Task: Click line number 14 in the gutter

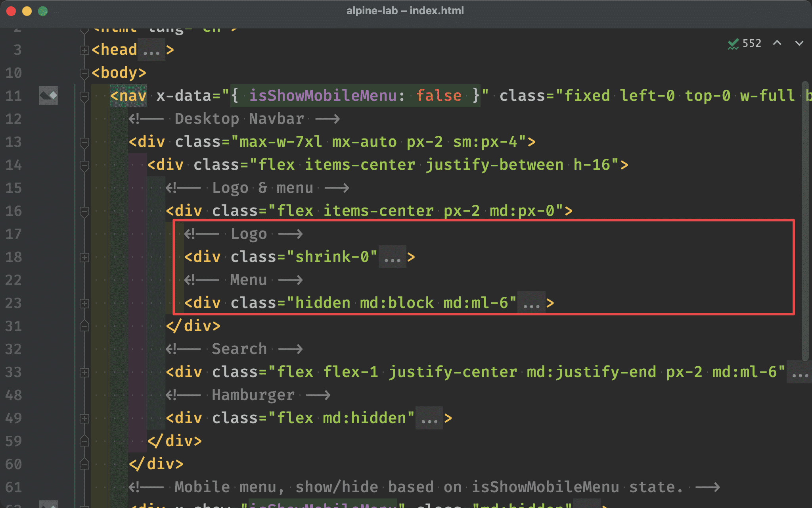Action: click(13, 165)
